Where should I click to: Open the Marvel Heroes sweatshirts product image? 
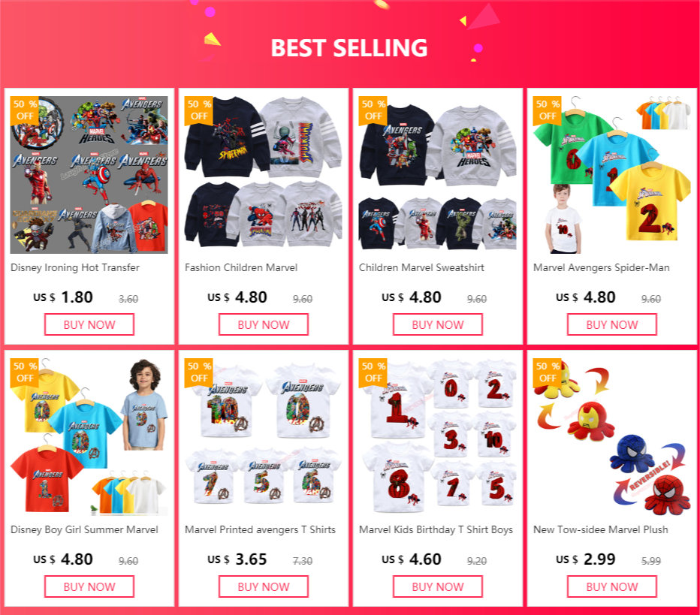pos(437,174)
